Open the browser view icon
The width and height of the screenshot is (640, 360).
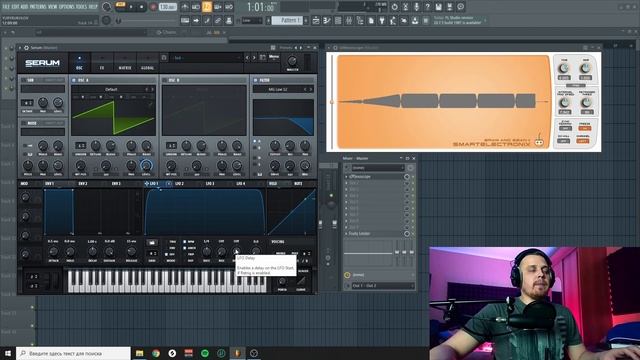point(360,20)
